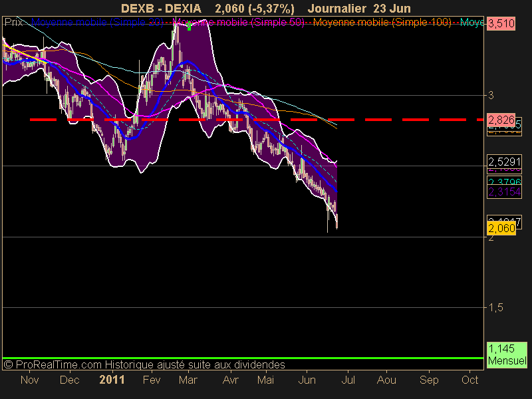Click the 2011 year label
This screenshot has width=532, height=399.
[112, 380]
